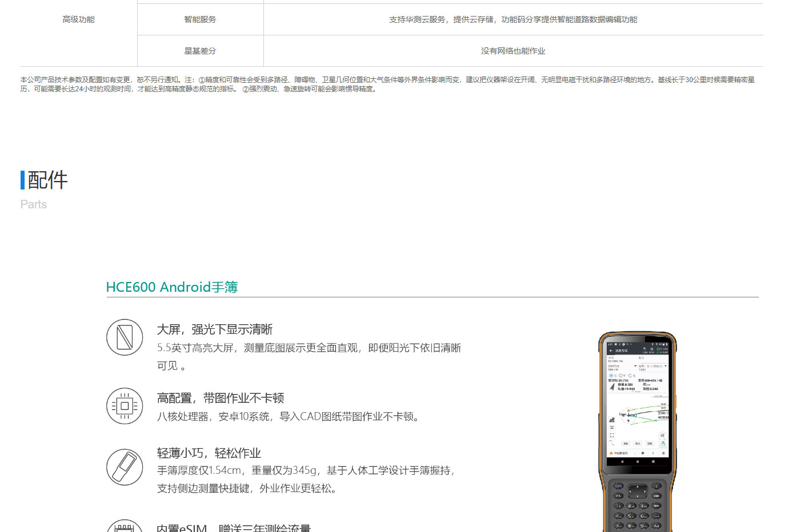The height and width of the screenshot is (532, 785).
Task: Click the eSIM card icon
Action: [x=125, y=527]
